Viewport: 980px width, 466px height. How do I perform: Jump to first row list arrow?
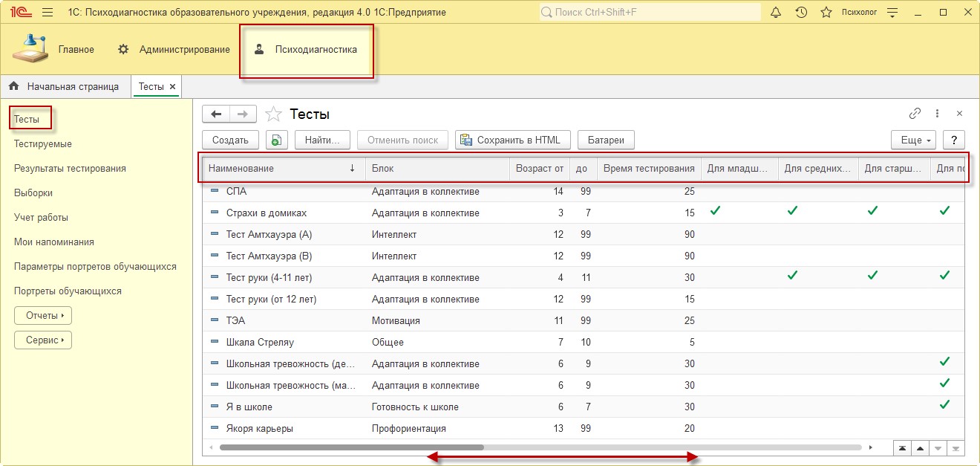pos(902,448)
